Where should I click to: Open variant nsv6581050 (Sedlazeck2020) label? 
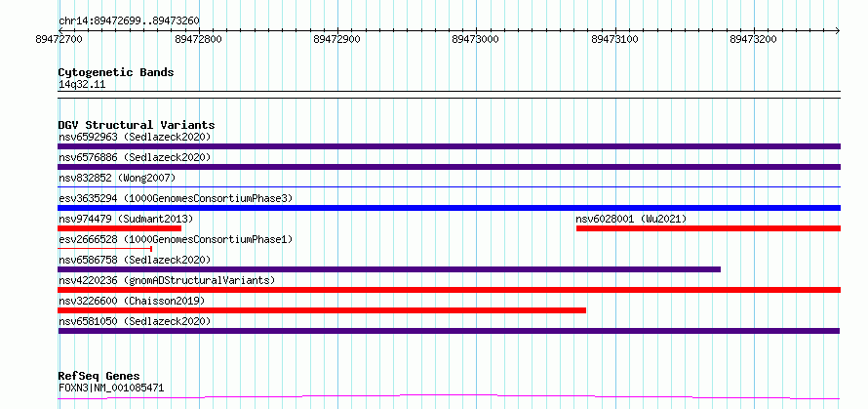[135, 321]
